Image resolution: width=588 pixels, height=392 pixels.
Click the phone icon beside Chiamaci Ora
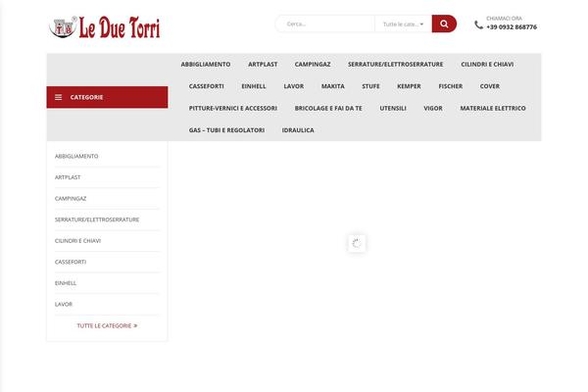pyautogui.click(x=478, y=24)
